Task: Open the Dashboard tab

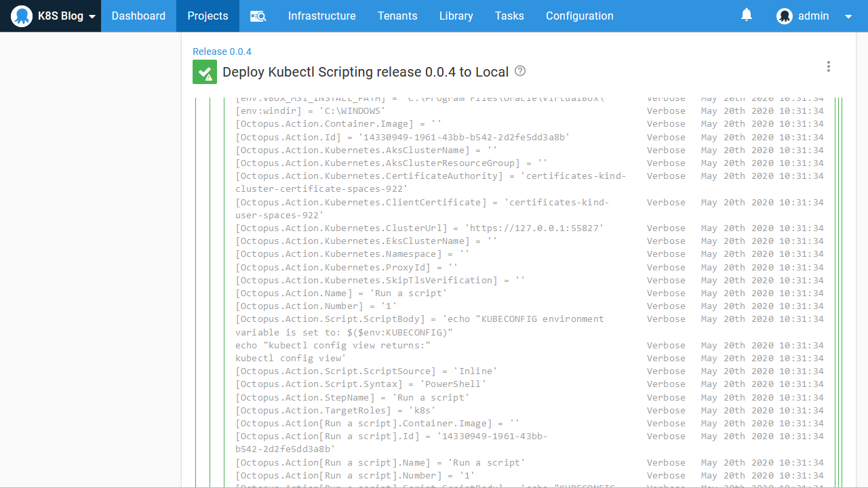Action: pos(138,16)
